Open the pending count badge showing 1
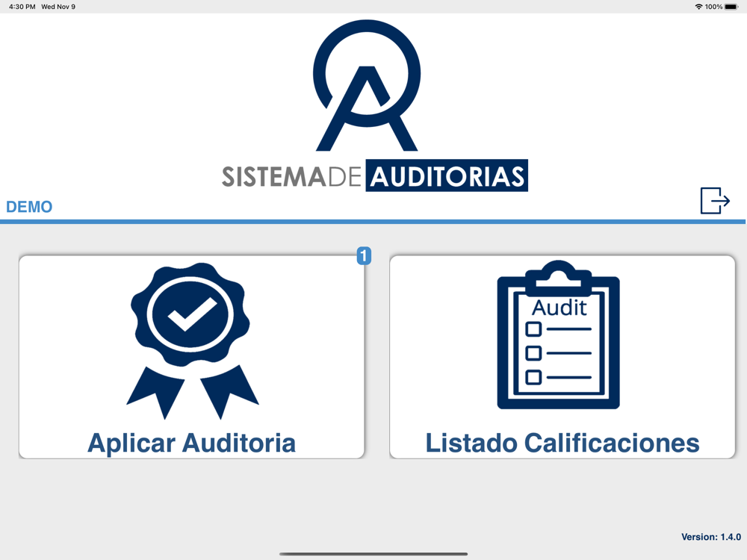This screenshot has height=560, width=747. (x=364, y=255)
